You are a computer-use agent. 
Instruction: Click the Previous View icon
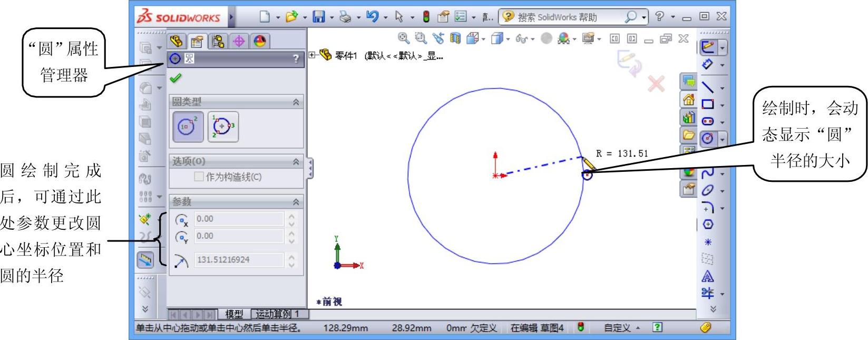[x=438, y=38]
